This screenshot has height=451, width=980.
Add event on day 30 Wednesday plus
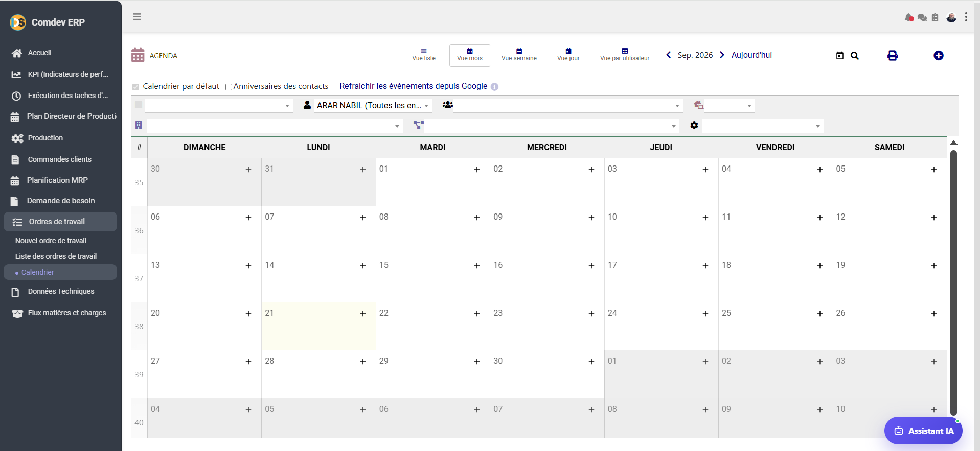point(591,362)
